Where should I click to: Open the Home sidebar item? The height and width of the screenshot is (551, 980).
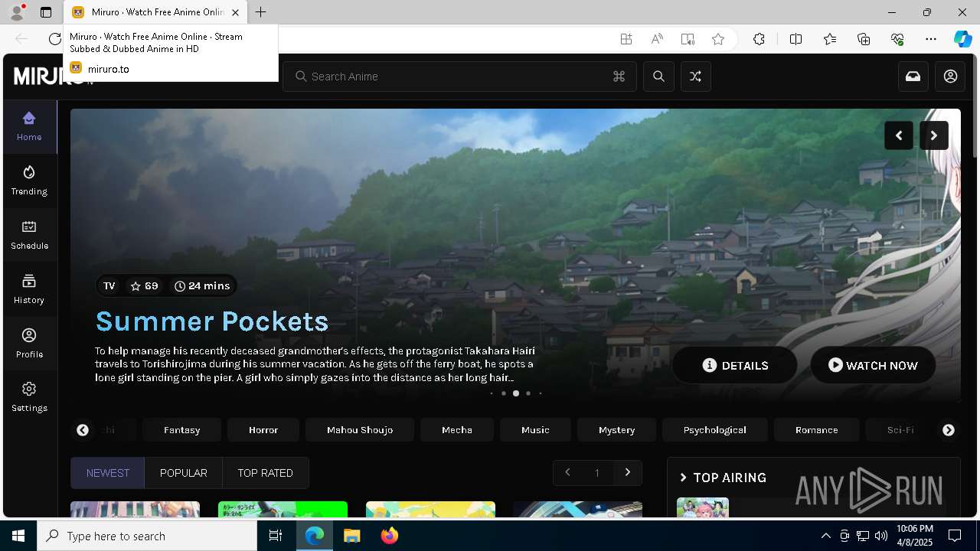(x=29, y=126)
